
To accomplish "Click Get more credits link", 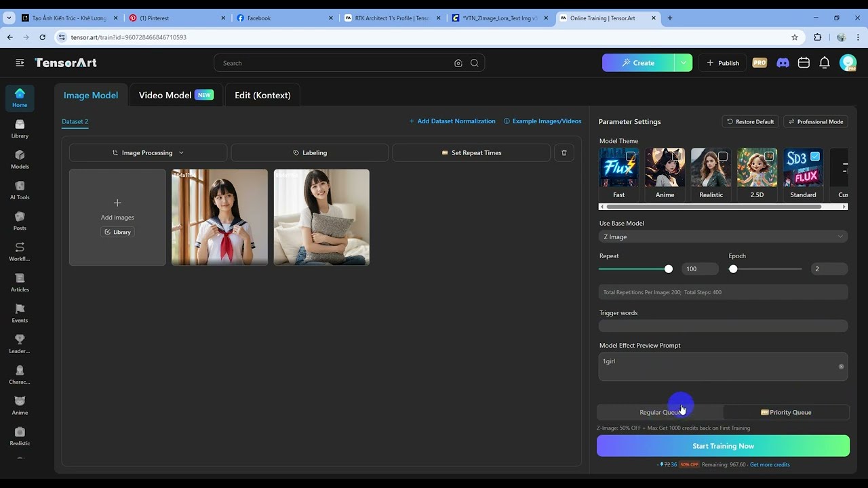I will (770, 465).
